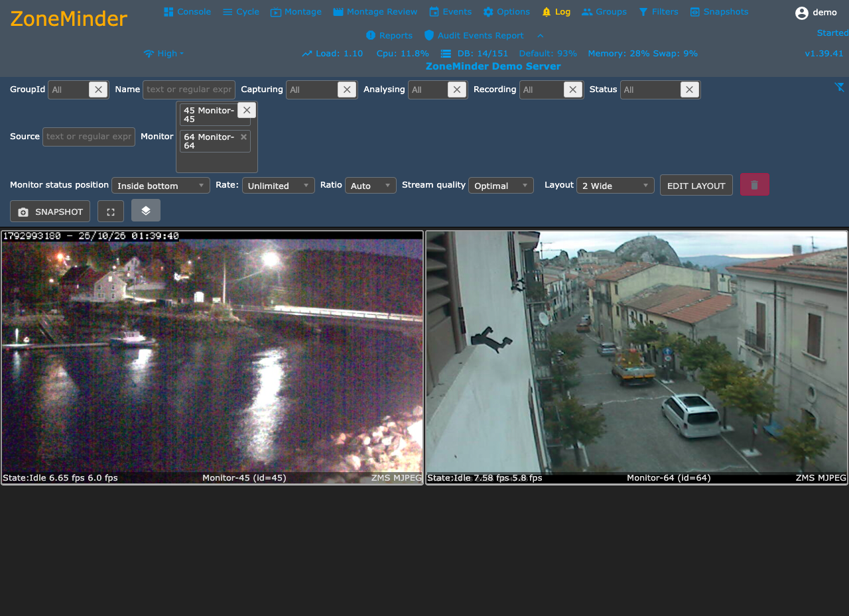
Task: Focus the Name filter text field
Action: click(189, 90)
